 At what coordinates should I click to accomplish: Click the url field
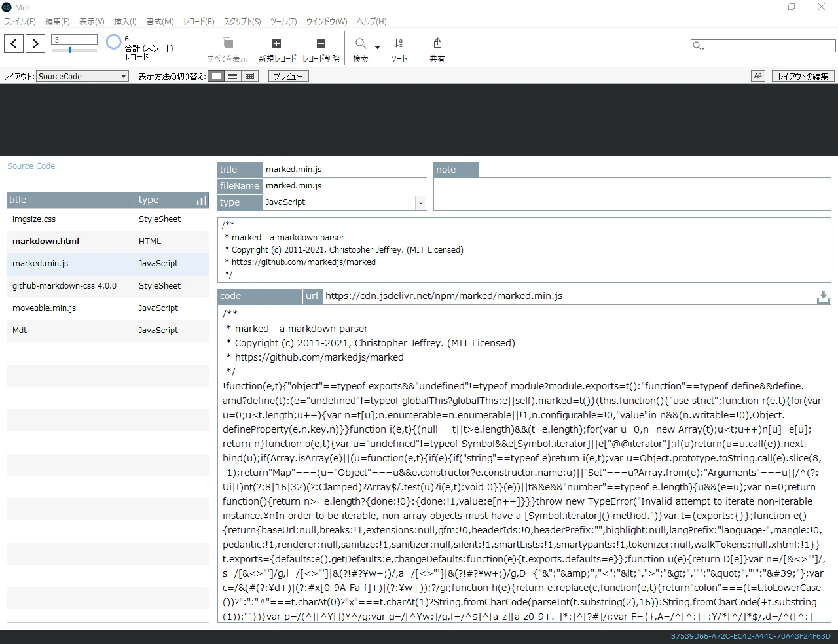(x=568, y=296)
